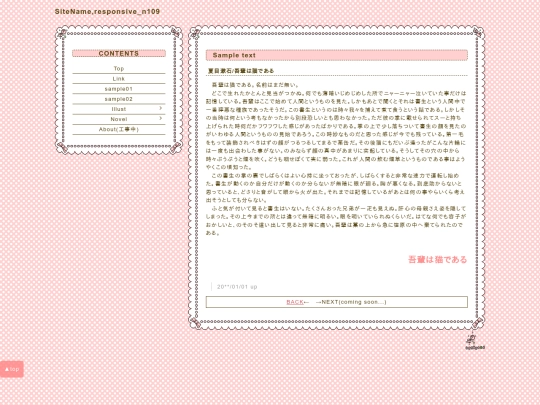Jump up with the ▲top button

click(12, 369)
